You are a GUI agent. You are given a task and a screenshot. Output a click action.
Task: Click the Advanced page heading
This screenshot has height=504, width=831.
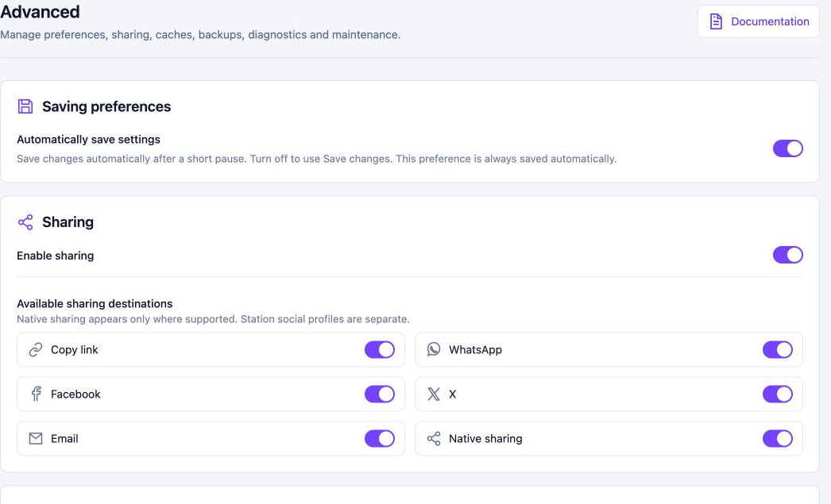(x=40, y=12)
